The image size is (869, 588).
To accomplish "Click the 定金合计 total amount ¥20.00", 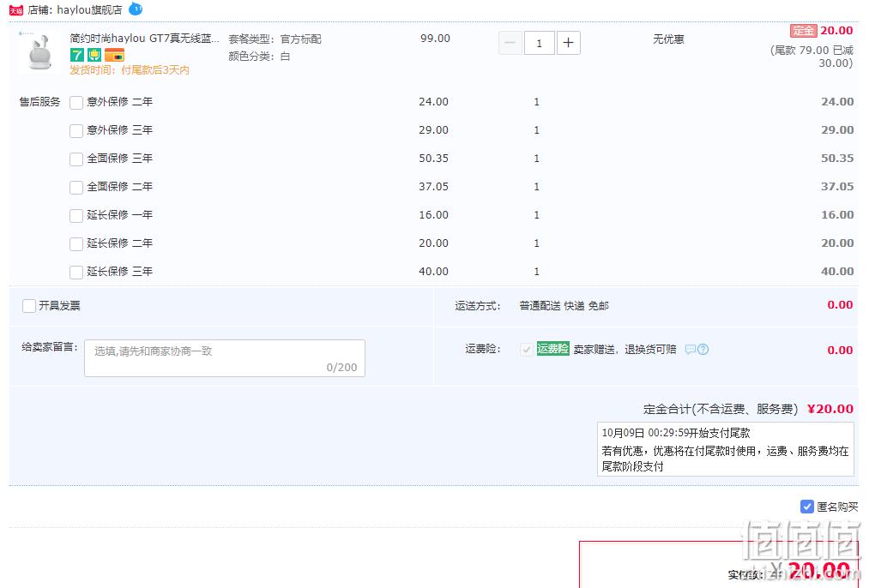I will 830,409.
